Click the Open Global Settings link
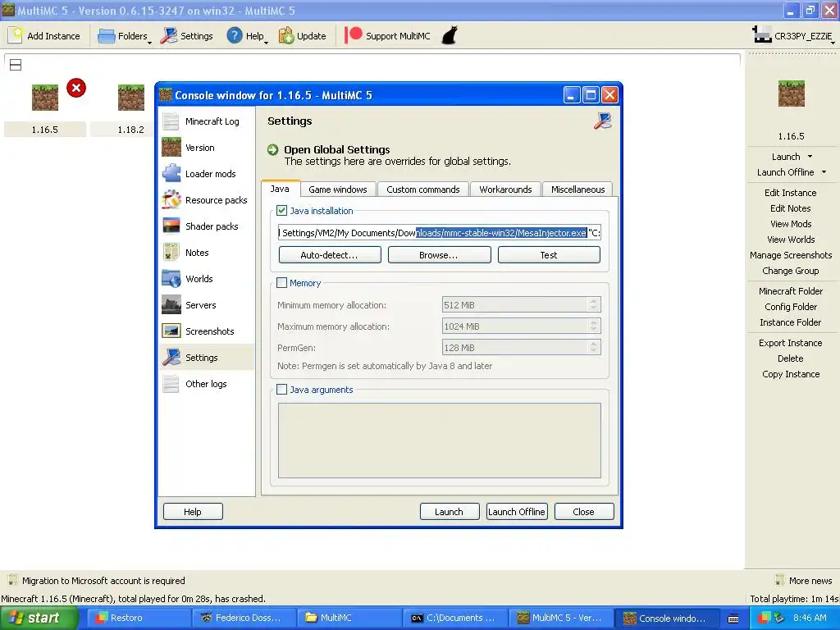The width and height of the screenshot is (840, 630). (x=337, y=149)
